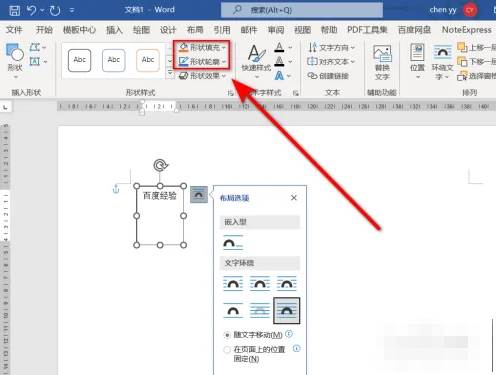Click the Layout Options button next to text box

tap(199, 195)
